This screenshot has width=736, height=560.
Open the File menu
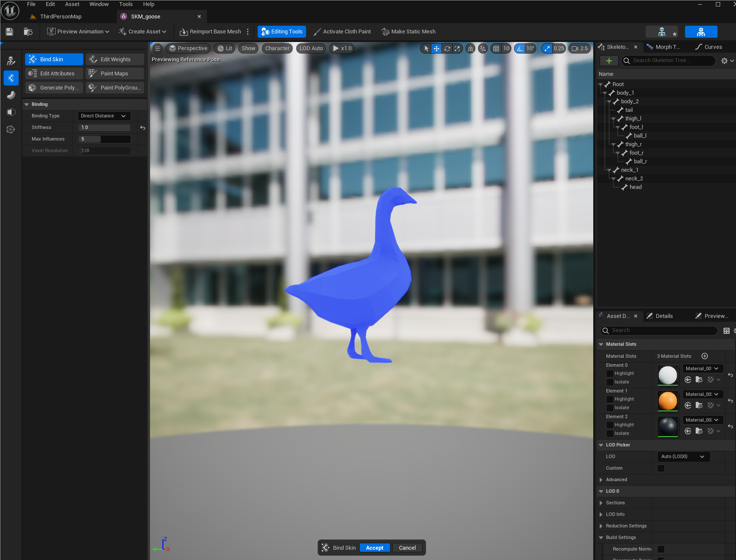click(31, 4)
